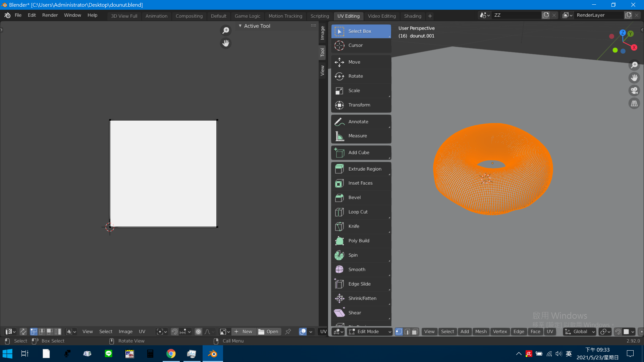The image size is (644, 362).
Task: Pick the Edge Slide tool
Action: tap(361, 284)
